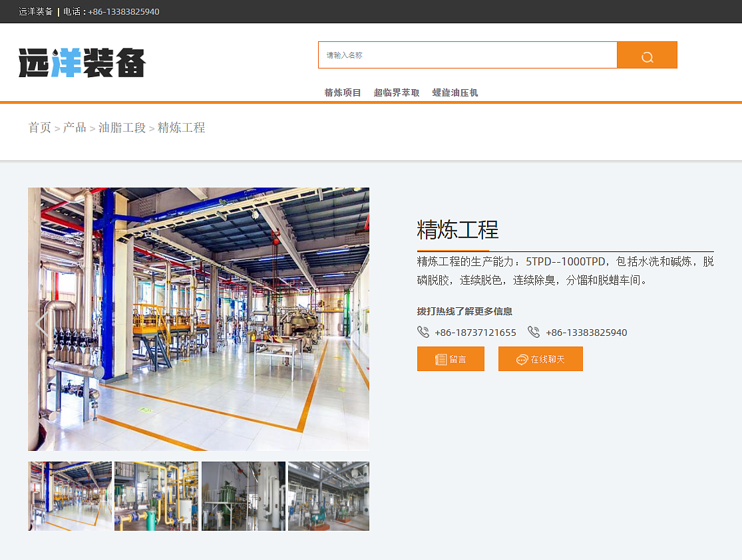Show previous image with left arrow
The height and width of the screenshot is (560, 742).
[x=42, y=324]
